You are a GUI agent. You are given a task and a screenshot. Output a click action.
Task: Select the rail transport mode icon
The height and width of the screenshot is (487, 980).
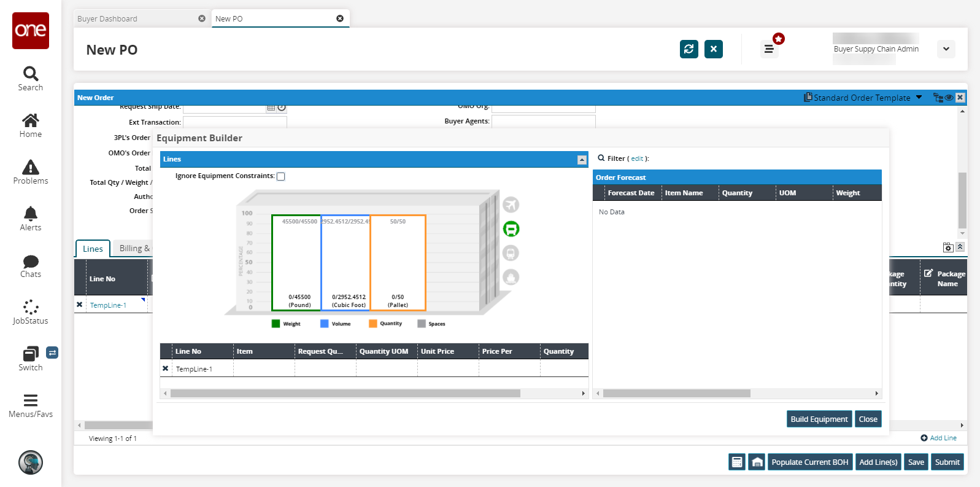coord(511,253)
